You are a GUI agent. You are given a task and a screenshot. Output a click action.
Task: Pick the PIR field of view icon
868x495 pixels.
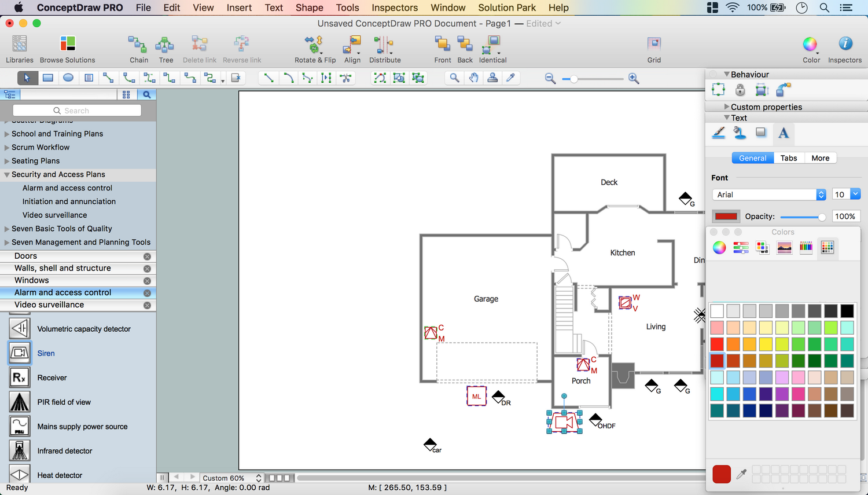20,402
